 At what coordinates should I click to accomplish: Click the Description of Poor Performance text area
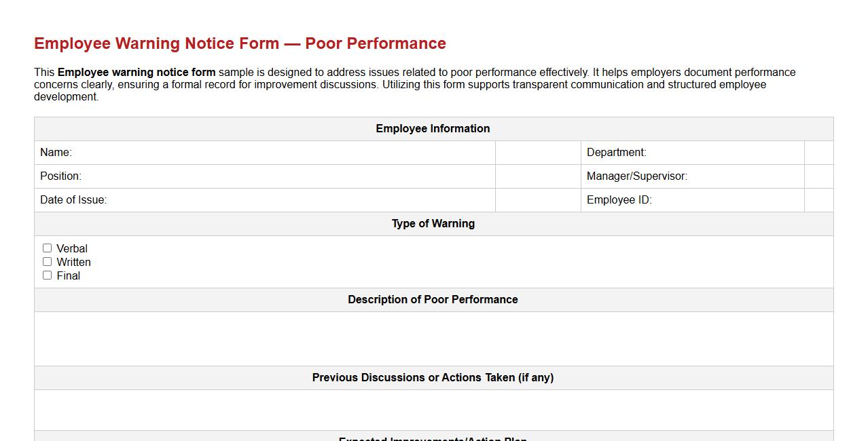[433, 338]
